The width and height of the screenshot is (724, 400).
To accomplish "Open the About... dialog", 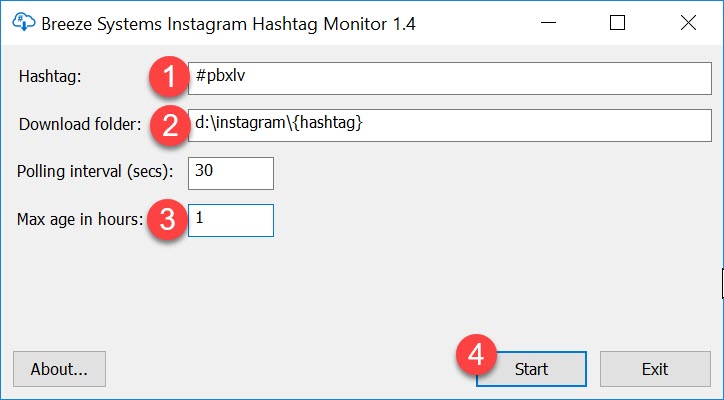I will coord(59,369).
